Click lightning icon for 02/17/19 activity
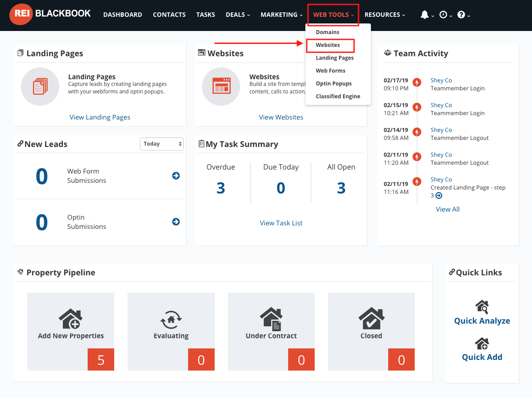Image resolution: width=532 pixels, height=398 pixels. (416, 82)
